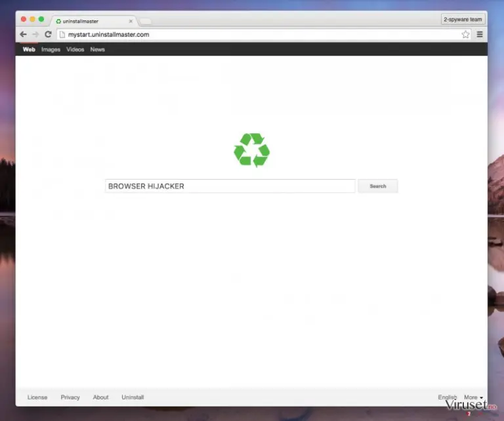Screen dimensions: 504x421
Task: Close the browser window with red button
Action: click(24, 19)
